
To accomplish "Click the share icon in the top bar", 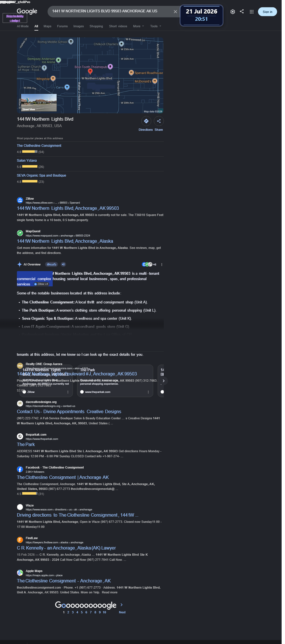I will (242, 12).
